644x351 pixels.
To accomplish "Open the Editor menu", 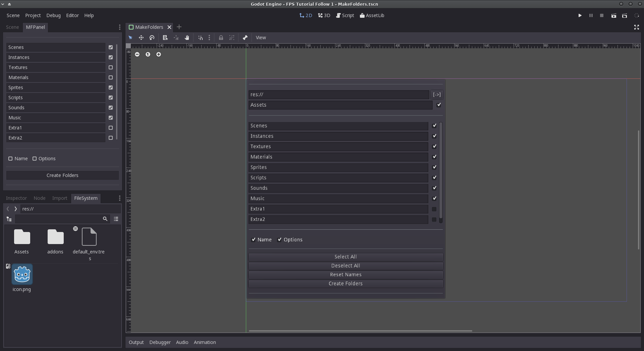I will (x=72, y=15).
